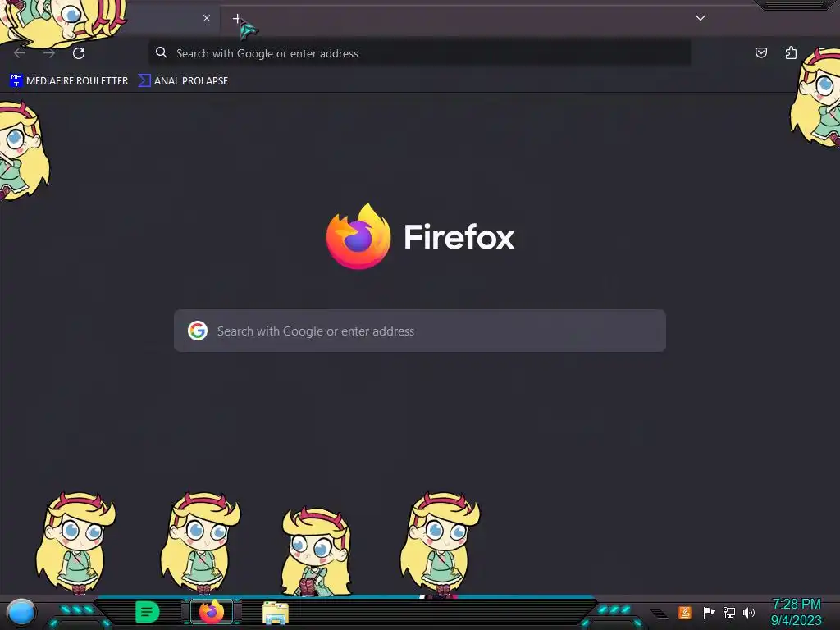840x630 pixels.
Task: Open the MEDIAFIRE ROULETTER bookmark
Action: coord(69,81)
